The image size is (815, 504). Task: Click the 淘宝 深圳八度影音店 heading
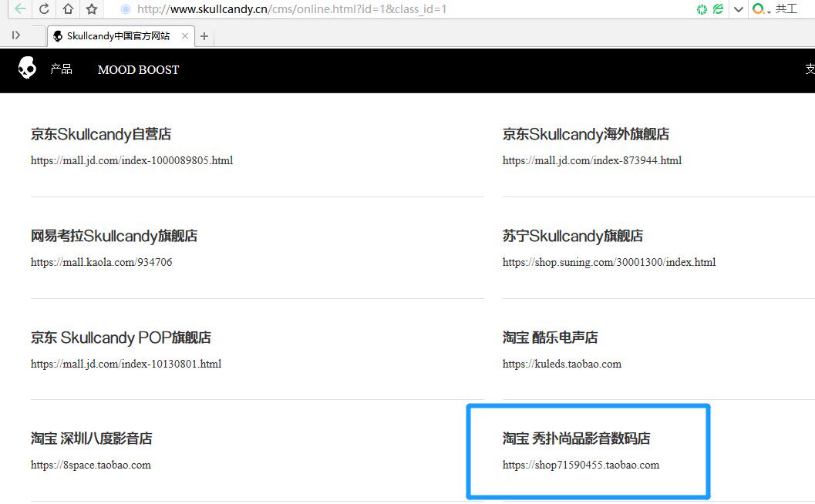coord(92,438)
